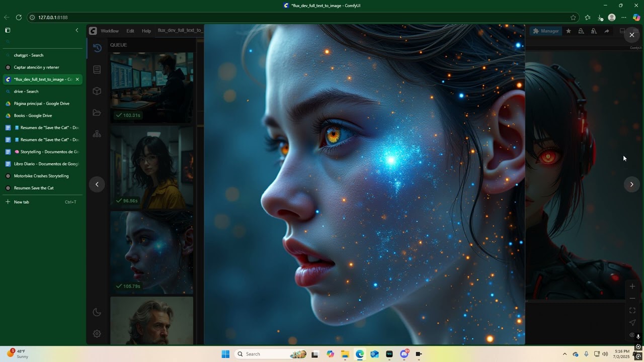The height and width of the screenshot is (362, 644).
Task: Refresh the page
Action: tap(19, 18)
